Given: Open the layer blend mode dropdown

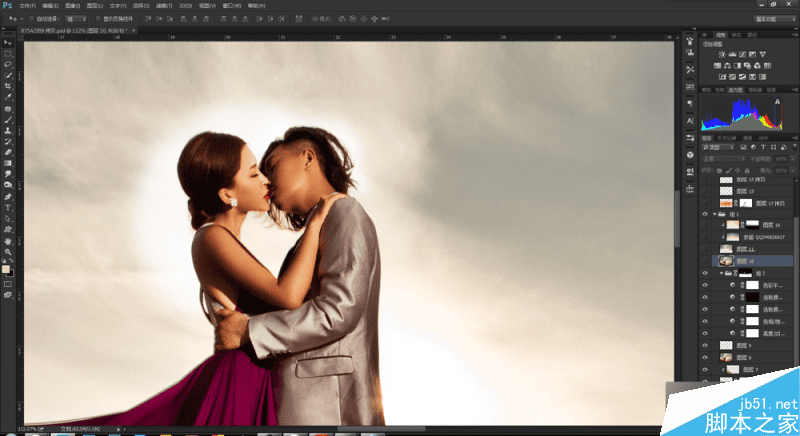Looking at the screenshot, I should tap(723, 159).
